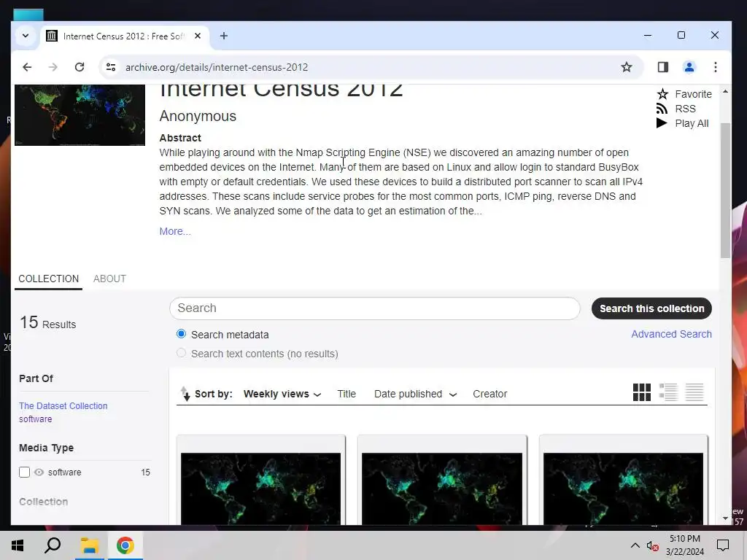Click the Internet Census world map image

click(80, 114)
